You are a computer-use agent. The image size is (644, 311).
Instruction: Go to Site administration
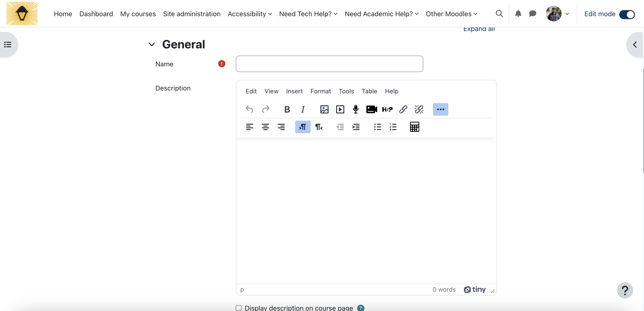pyautogui.click(x=191, y=14)
